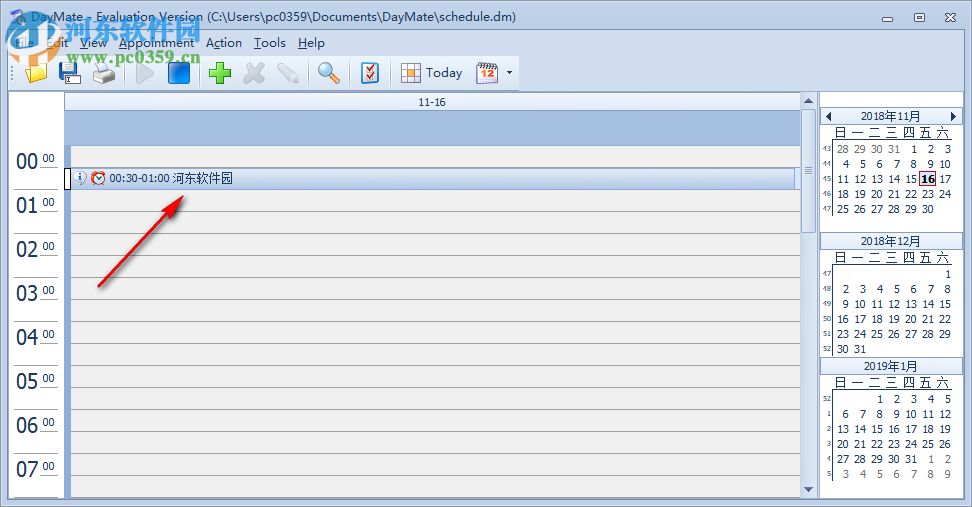The width and height of the screenshot is (972, 507).
Task: Click the 11-16 day column header
Action: tap(432, 102)
